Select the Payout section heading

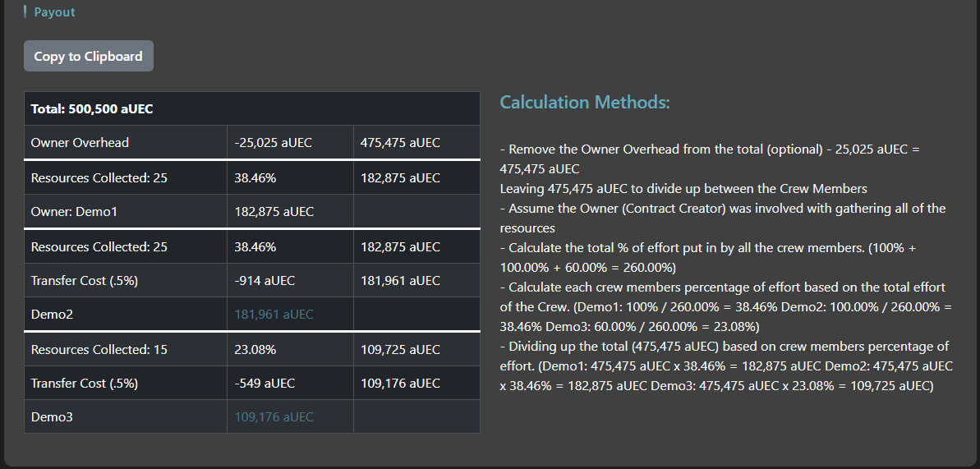[x=53, y=11]
